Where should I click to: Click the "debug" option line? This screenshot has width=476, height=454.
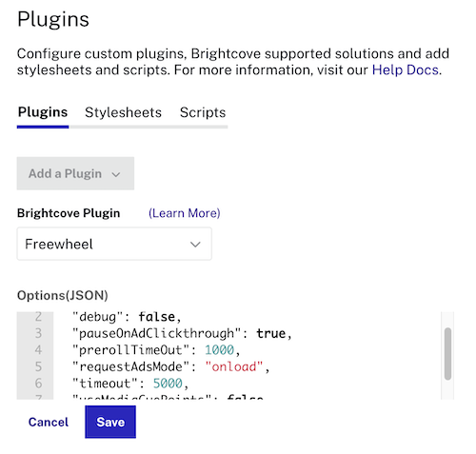(127, 317)
